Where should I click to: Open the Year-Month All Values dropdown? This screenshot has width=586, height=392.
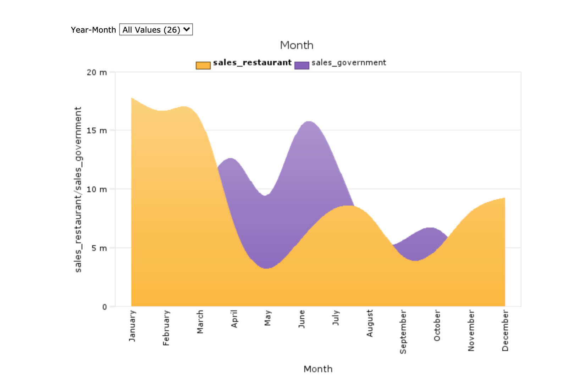click(155, 30)
